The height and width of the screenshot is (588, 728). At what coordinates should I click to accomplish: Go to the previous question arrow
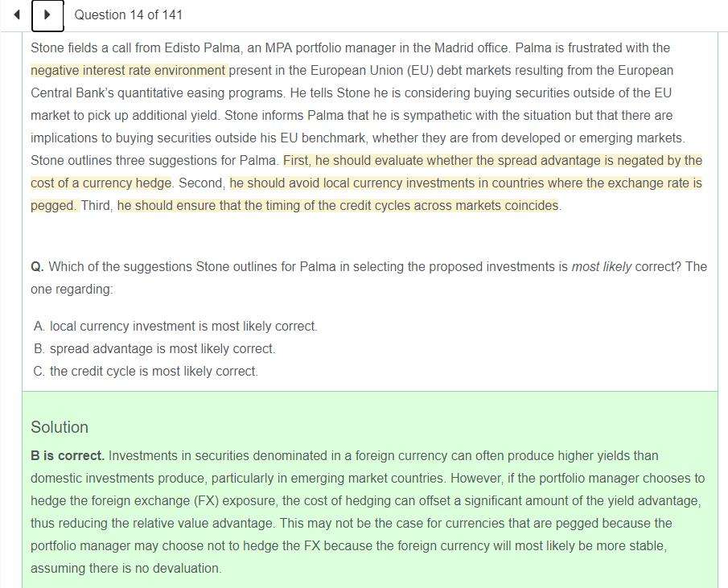17,14
